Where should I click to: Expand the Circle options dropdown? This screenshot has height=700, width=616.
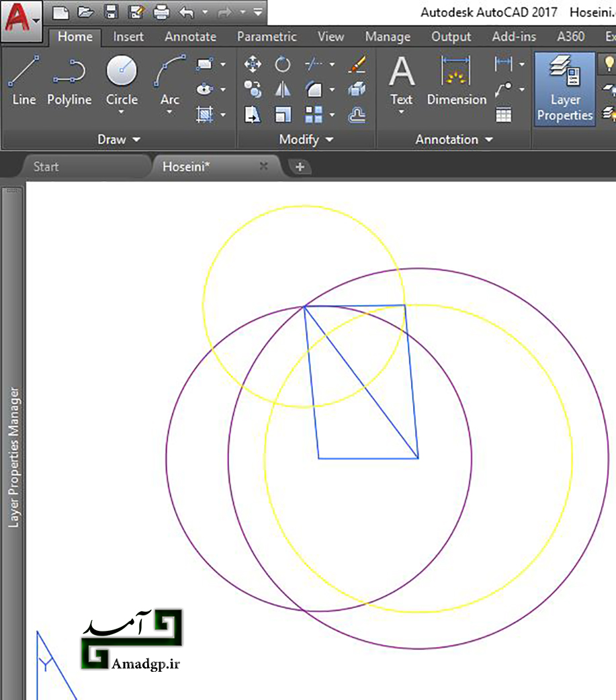coord(122,112)
